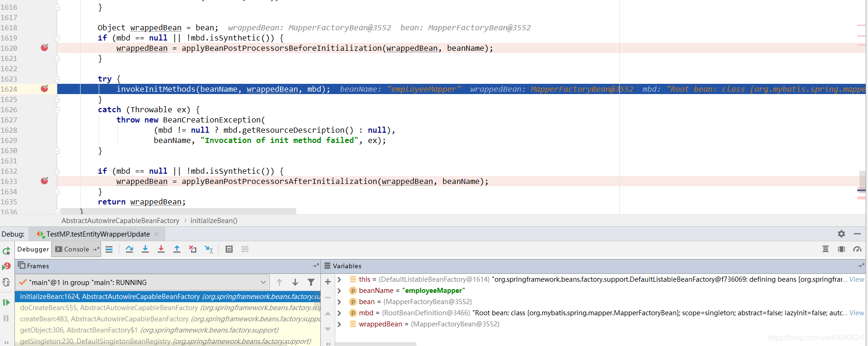Click the Rerun test icon in debug sidebar
This screenshot has width=868, height=346.
(6, 251)
